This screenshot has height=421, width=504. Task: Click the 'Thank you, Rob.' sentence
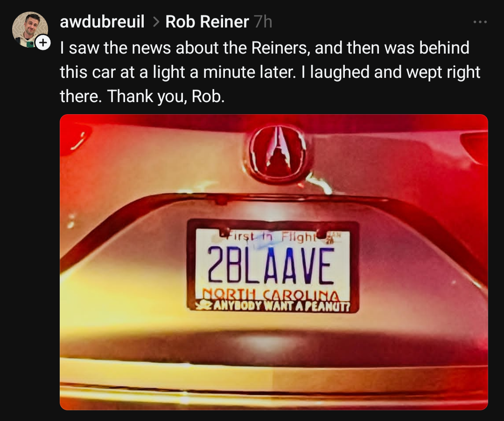coord(166,96)
